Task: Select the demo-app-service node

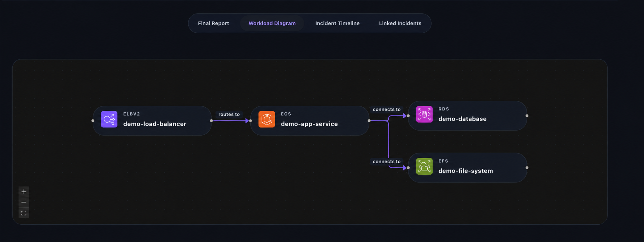Action: click(310, 121)
